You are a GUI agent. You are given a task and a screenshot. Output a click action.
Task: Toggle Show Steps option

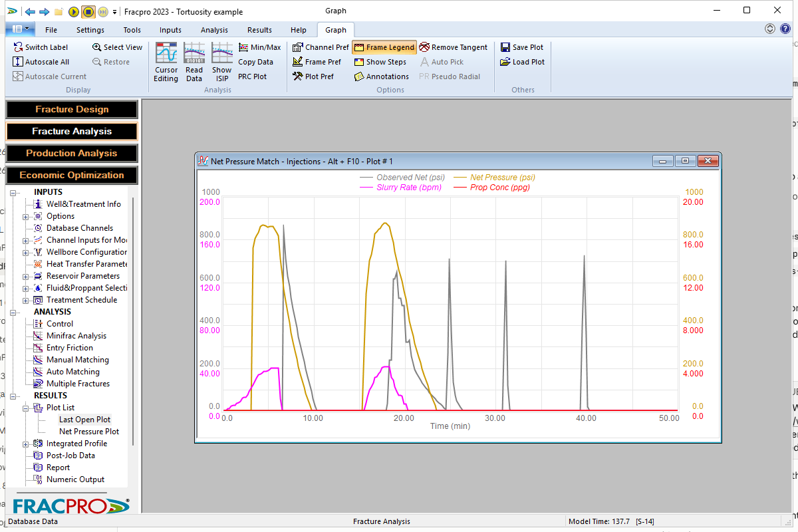(380, 62)
